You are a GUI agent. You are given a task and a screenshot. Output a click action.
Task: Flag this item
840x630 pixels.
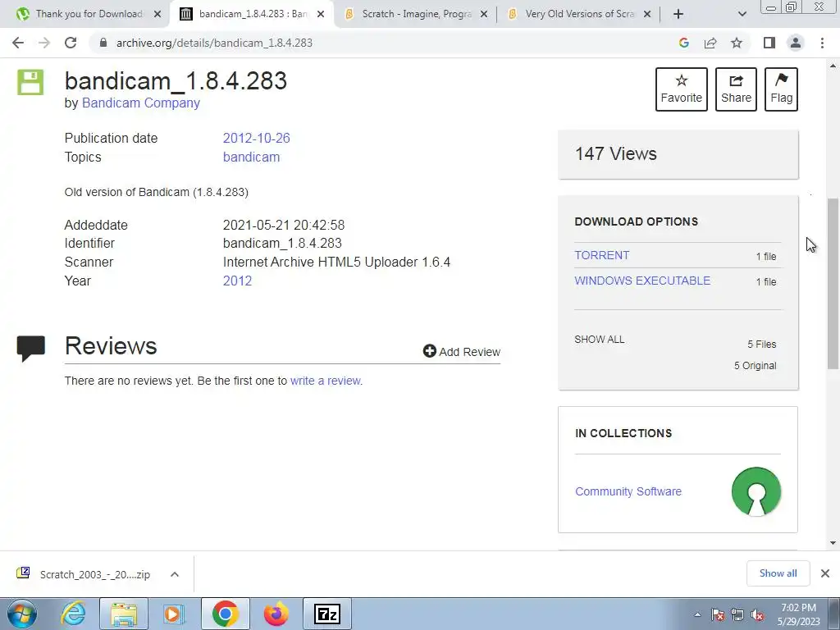click(x=781, y=89)
